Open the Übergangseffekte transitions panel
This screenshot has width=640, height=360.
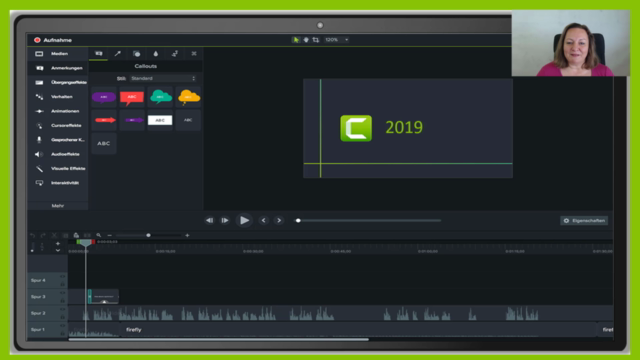pos(58,82)
